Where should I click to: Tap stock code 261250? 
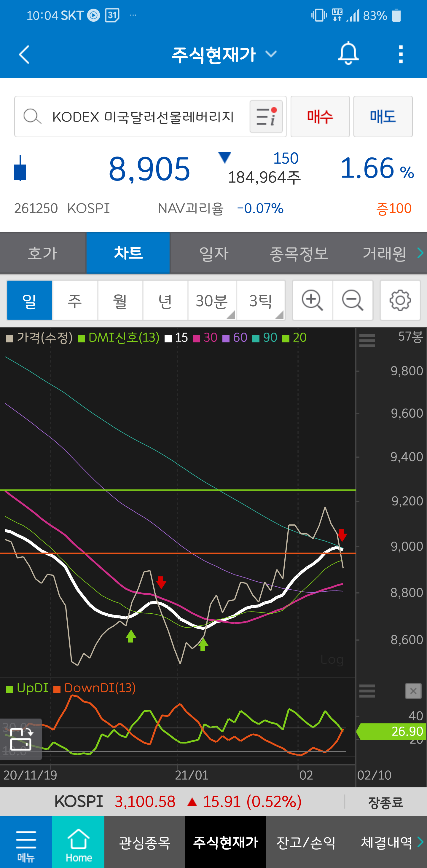pyautogui.click(x=36, y=208)
